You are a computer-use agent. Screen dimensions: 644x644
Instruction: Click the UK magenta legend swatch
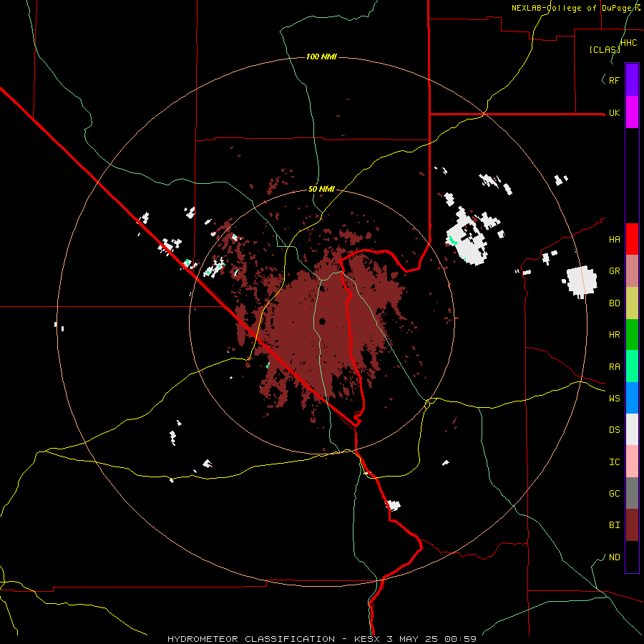tap(632, 112)
